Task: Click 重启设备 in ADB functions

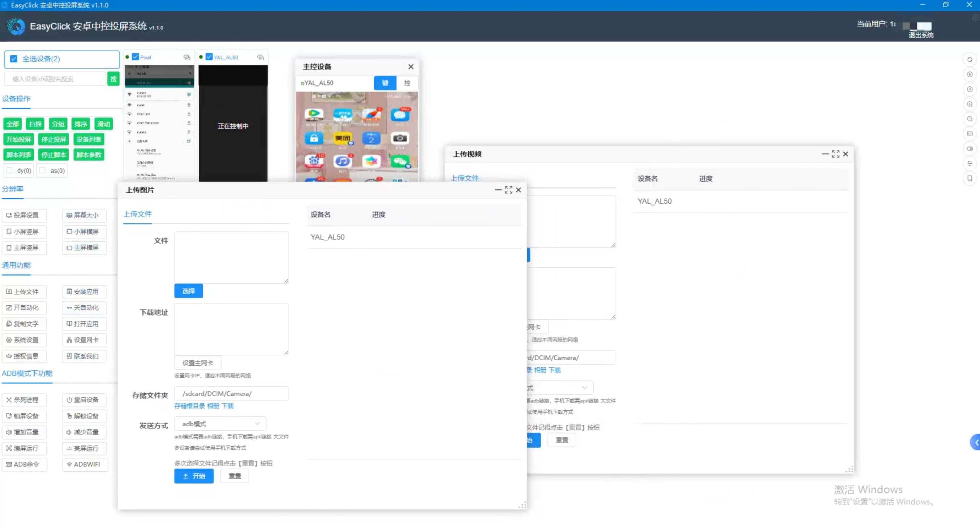Action: click(84, 400)
